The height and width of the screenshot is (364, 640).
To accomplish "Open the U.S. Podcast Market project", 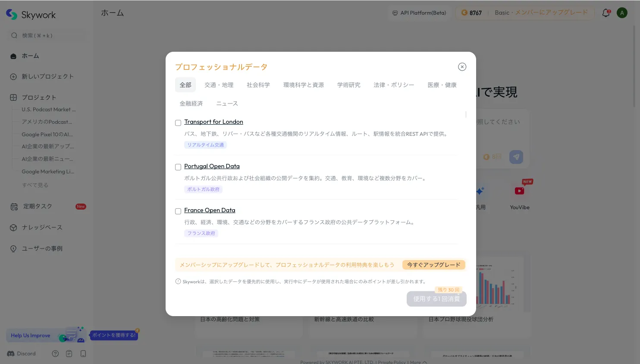I will pyautogui.click(x=48, y=110).
